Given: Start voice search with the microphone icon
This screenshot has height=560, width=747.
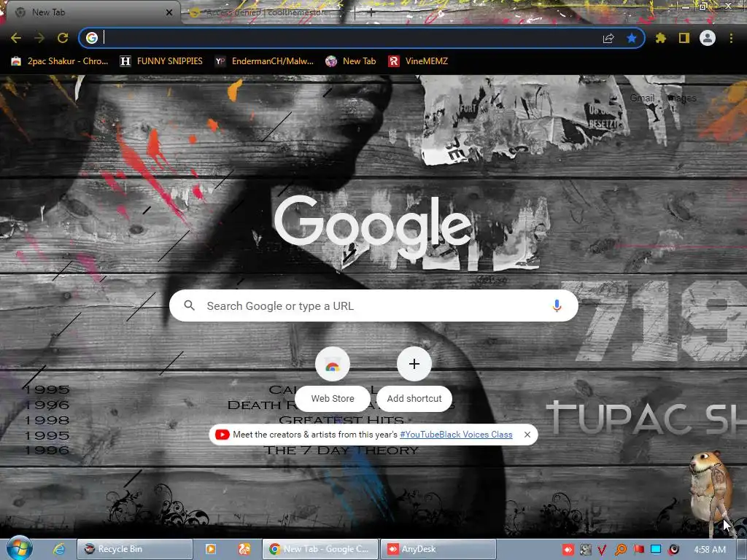Looking at the screenshot, I should [557, 306].
